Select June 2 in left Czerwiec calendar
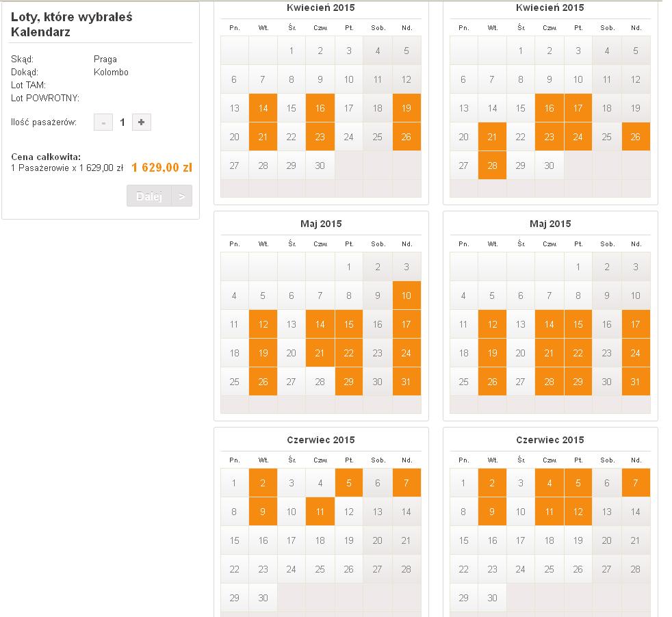The image size is (672, 617). (263, 483)
